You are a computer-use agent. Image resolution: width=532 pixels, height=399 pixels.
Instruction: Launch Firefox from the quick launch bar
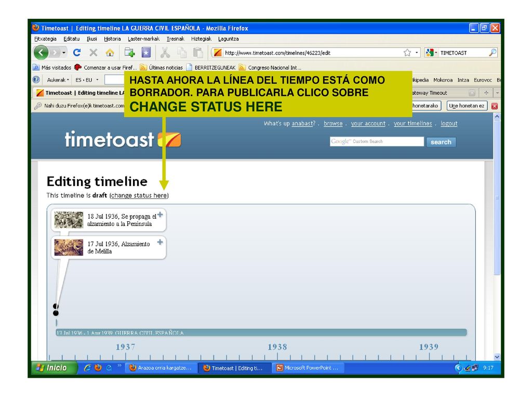[98, 368]
